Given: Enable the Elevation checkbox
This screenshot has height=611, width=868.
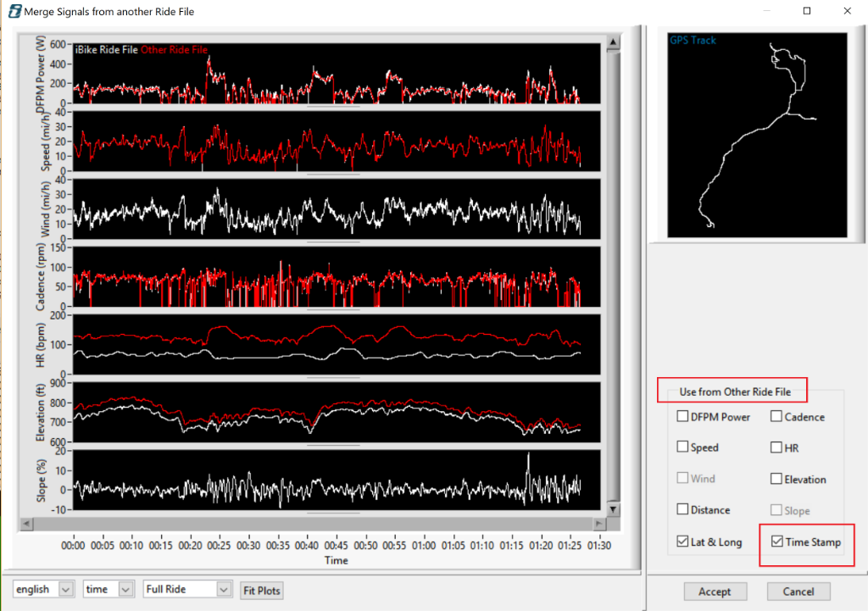Looking at the screenshot, I should point(776,479).
